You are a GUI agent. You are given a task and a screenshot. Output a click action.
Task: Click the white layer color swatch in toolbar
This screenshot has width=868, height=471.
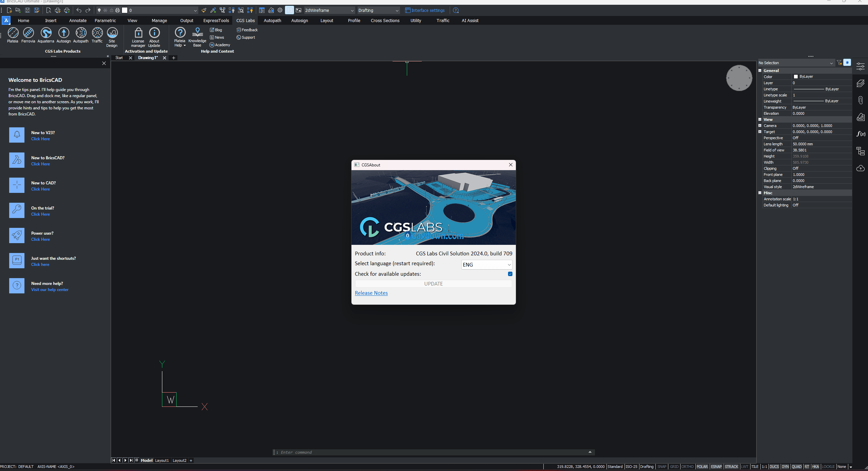(x=125, y=10)
